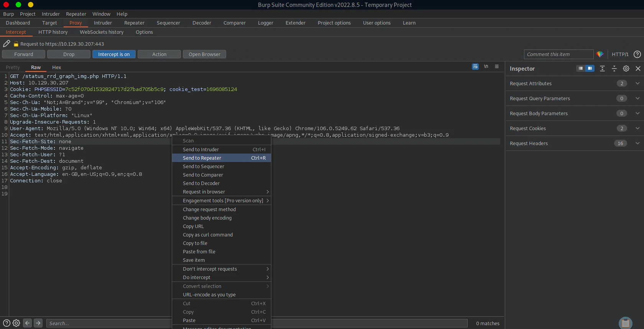Click the Inspector collapse all sections icon
This screenshot has width=644, height=329.
click(x=614, y=69)
